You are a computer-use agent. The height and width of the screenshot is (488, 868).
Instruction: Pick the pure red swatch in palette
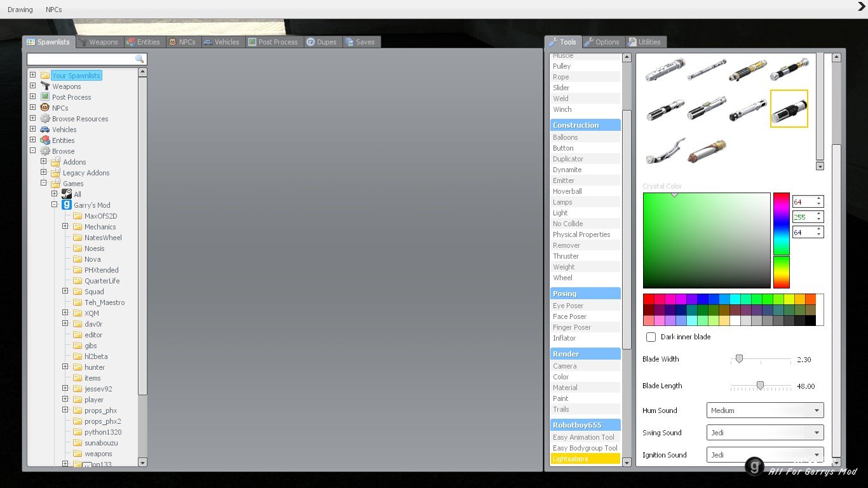click(x=648, y=299)
